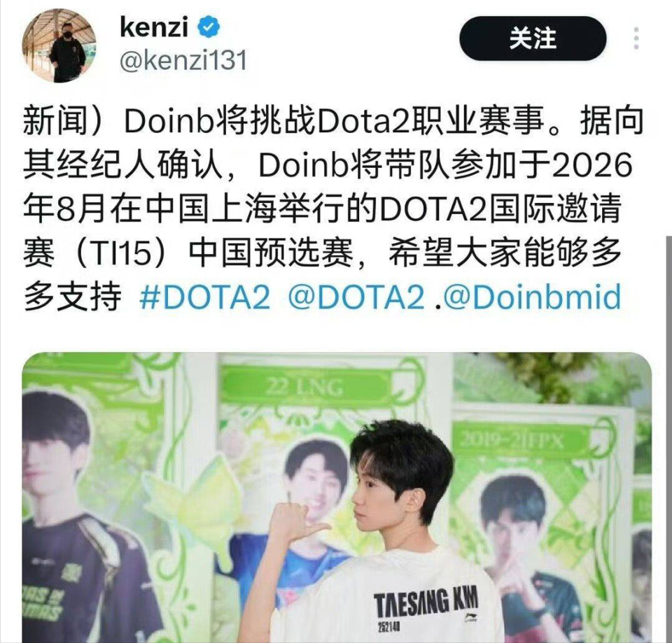The width and height of the screenshot is (672, 643).
Task: Click the 22 LNG banner in photo
Action: coord(305,388)
